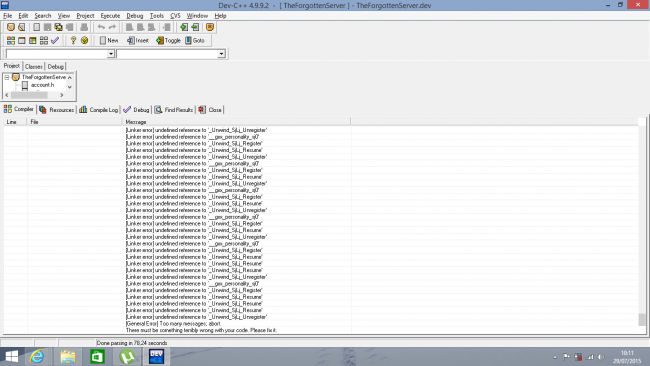Click the purple checkmark Debug icon
The height and width of the screenshot is (366, 650).
pyautogui.click(x=55, y=41)
